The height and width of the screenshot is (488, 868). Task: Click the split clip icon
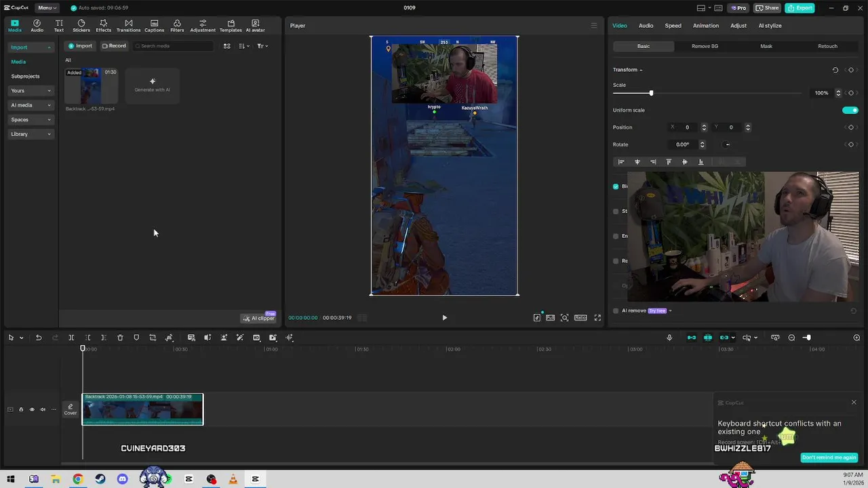(71, 338)
